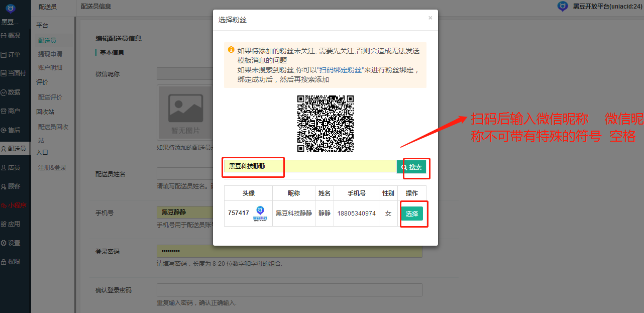This screenshot has width=644, height=313.
Task: Close the 选择粉丝 dialog with ×
Action: coord(430,18)
